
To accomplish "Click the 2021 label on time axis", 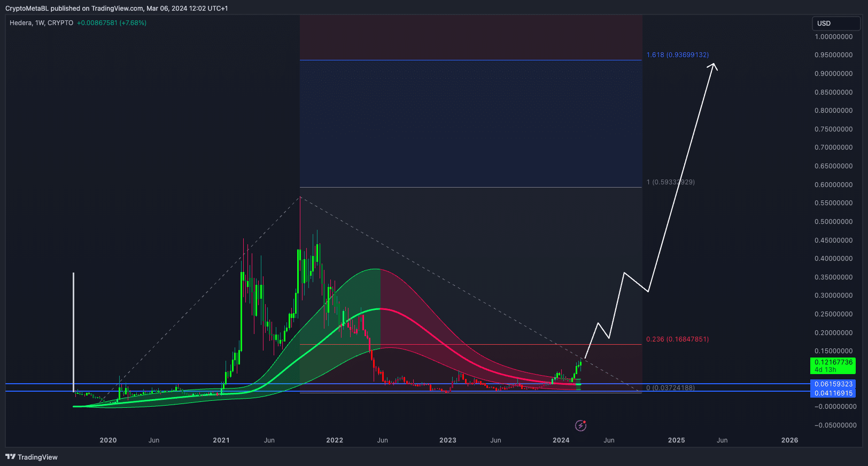I will [221, 440].
